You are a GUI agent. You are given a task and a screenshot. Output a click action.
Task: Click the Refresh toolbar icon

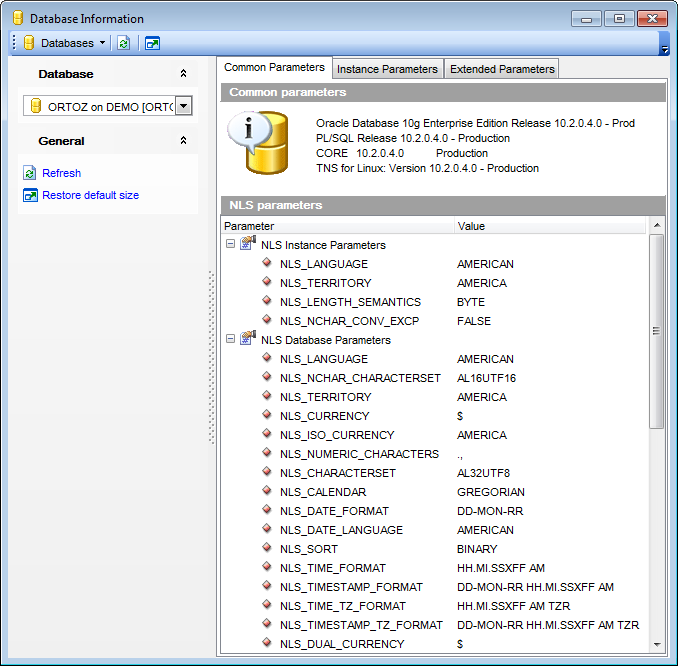pyautogui.click(x=124, y=43)
